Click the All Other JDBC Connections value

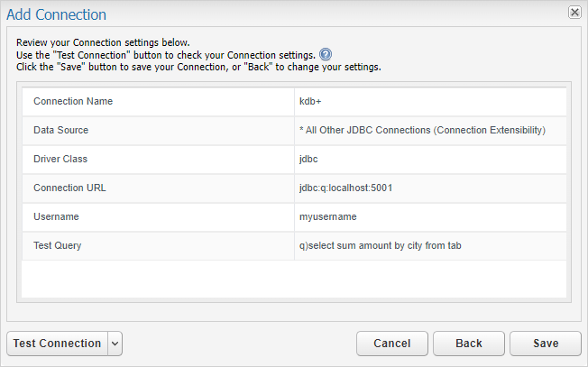click(430, 130)
